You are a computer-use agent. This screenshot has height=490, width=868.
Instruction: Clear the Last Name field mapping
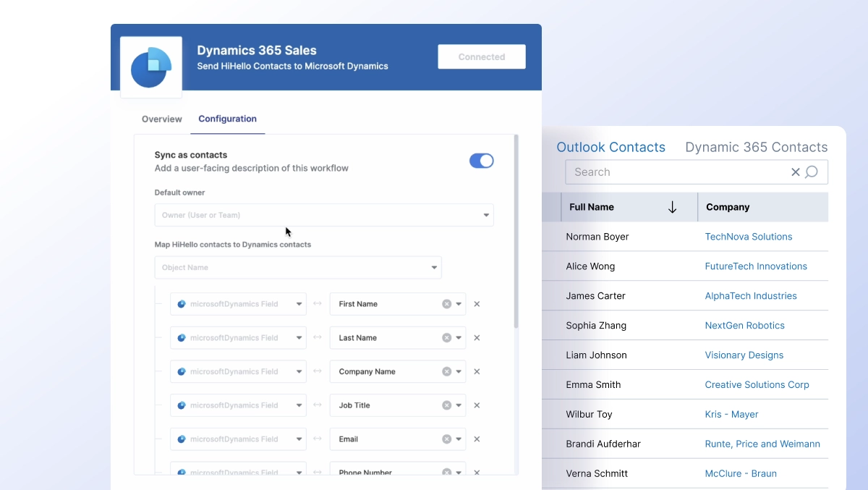point(446,338)
